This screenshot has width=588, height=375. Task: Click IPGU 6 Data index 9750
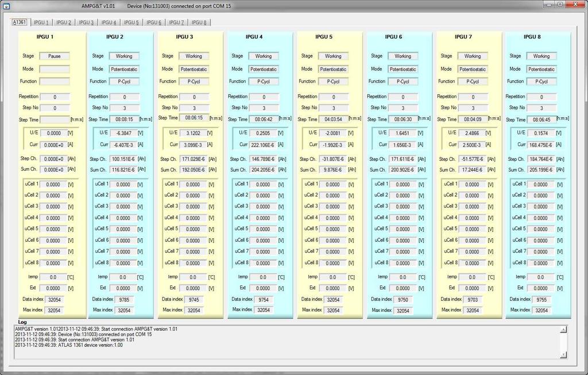point(403,300)
